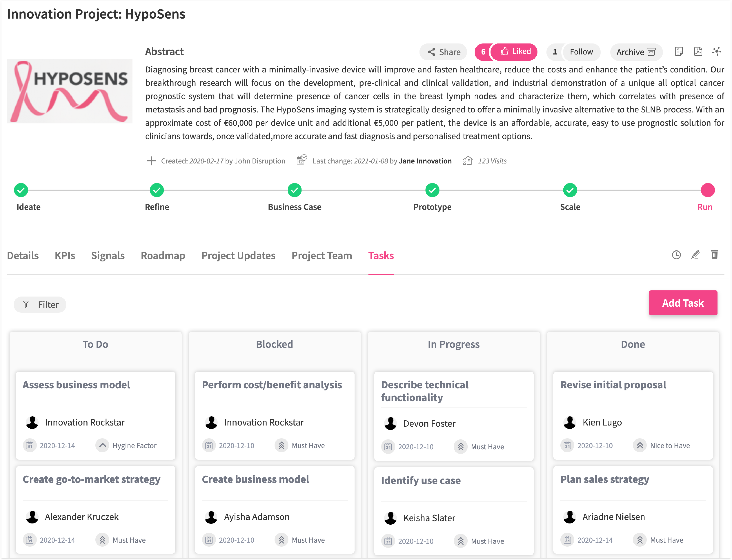
Task: Open the Filter options
Action: click(x=40, y=304)
